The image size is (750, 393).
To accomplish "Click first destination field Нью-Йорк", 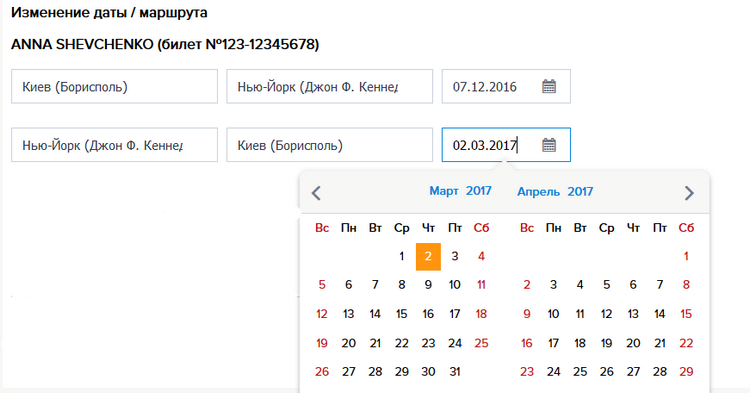I will click(x=330, y=87).
